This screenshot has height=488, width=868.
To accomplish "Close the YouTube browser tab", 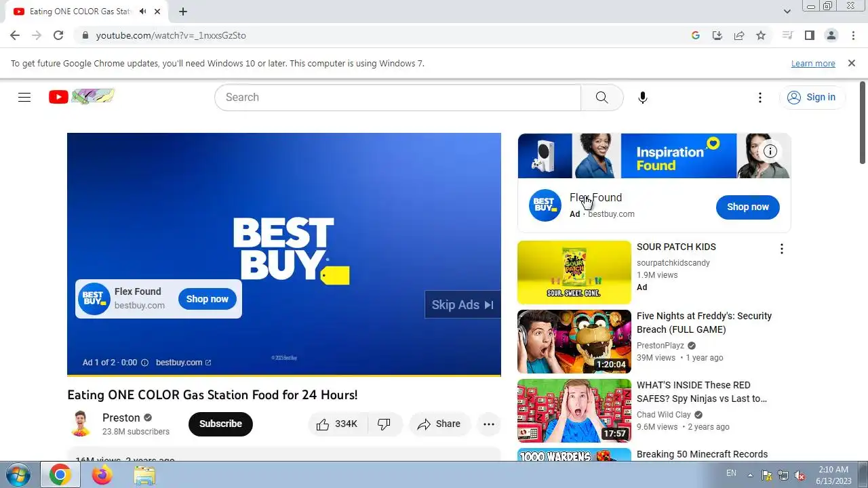I will point(158,12).
